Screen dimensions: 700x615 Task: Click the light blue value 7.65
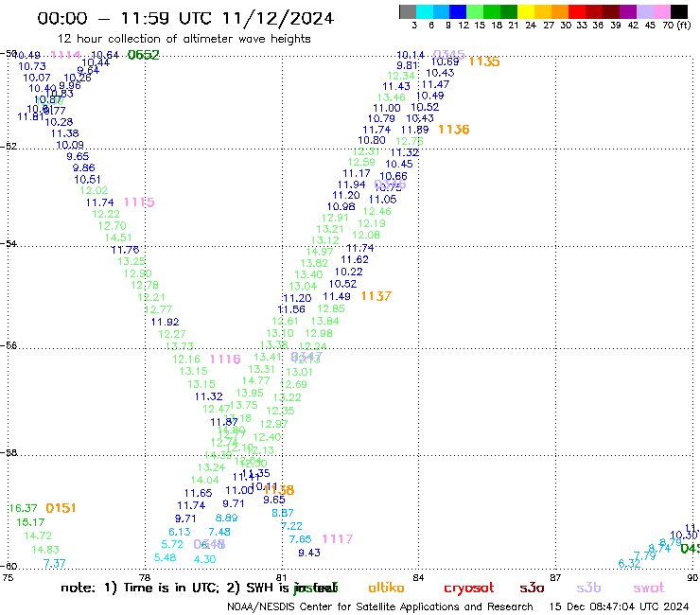[x=300, y=539]
